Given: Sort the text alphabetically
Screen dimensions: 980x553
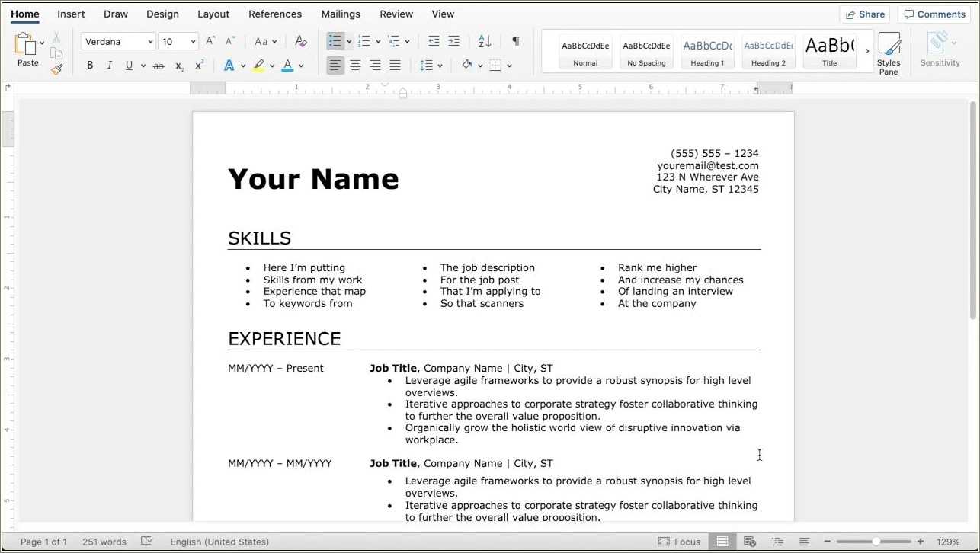Looking at the screenshot, I should coord(485,41).
